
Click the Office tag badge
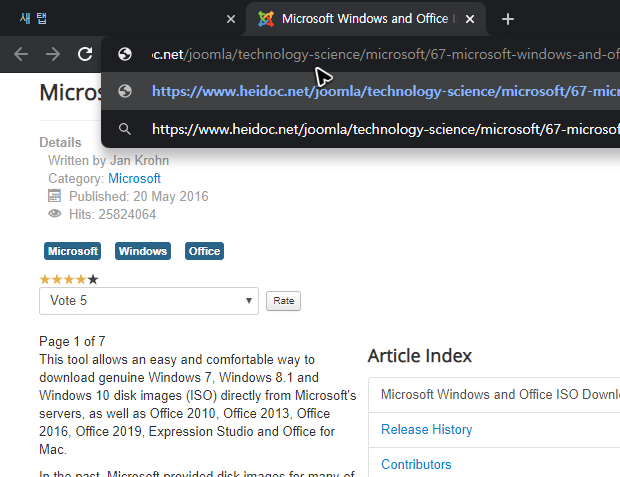(x=204, y=251)
